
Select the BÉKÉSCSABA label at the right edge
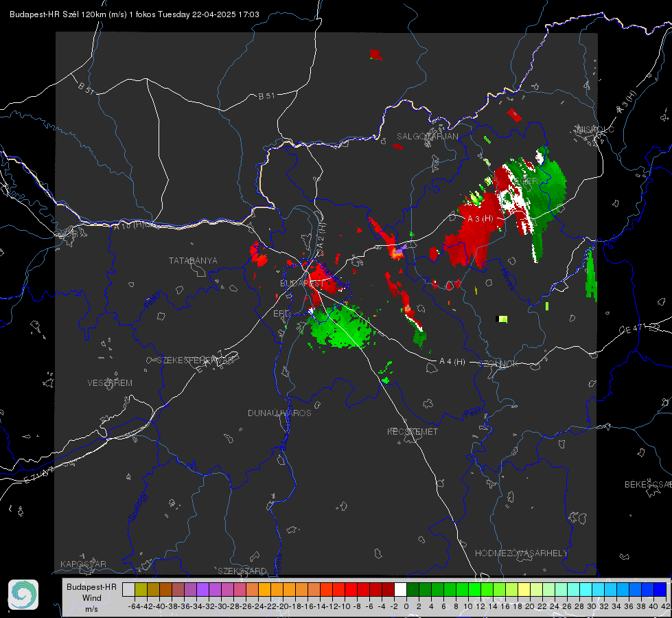pos(648,485)
